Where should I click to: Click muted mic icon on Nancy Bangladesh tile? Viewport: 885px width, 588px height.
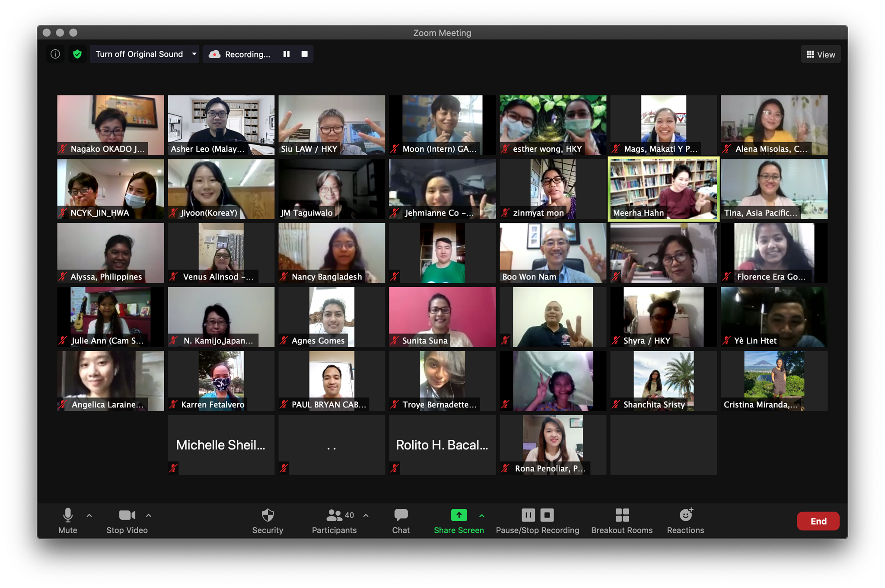tap(284, 277)
